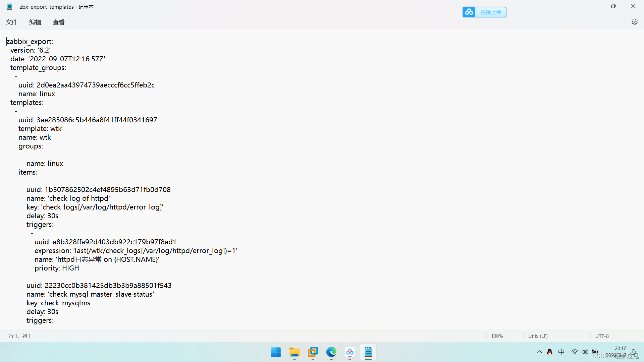This screenshot has width=644, height=362.
Task: Click the expression: 'last(/wtk/check_logs...' line
Action: click(x=136, y=251)
